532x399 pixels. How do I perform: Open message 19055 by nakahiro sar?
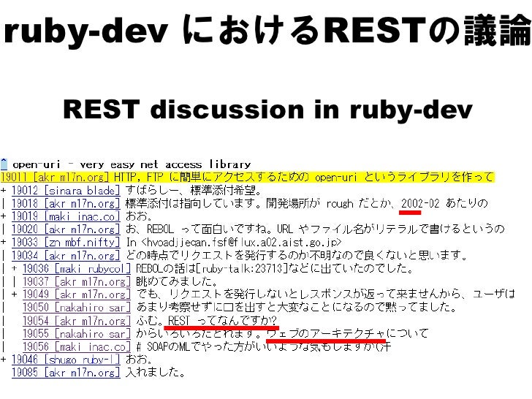point(77,333)
